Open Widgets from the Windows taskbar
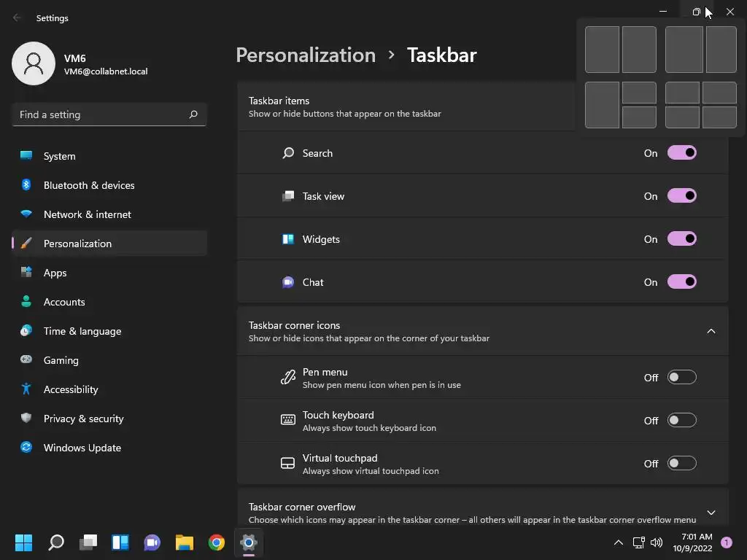 click(x=120, y=542)
